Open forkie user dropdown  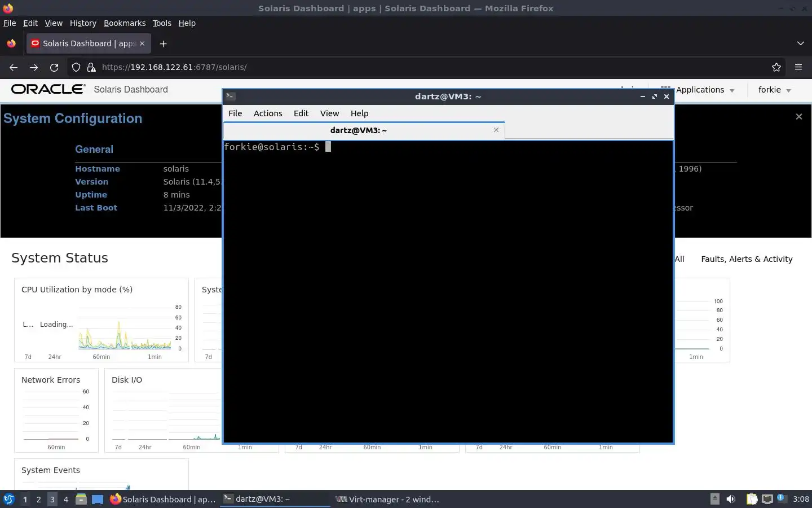tap(775, 90)
